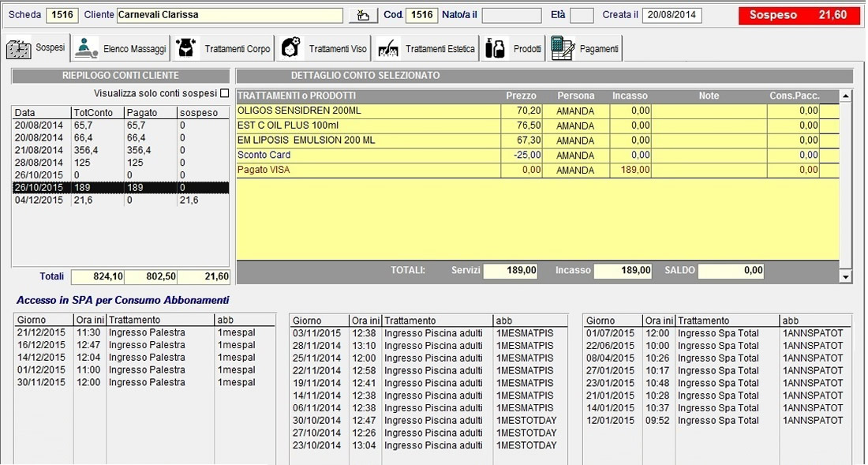Open the Elenco Massaggi tab
Image resolution: width=868 pixels, height=465 pixels.
[x=122, y=48]
